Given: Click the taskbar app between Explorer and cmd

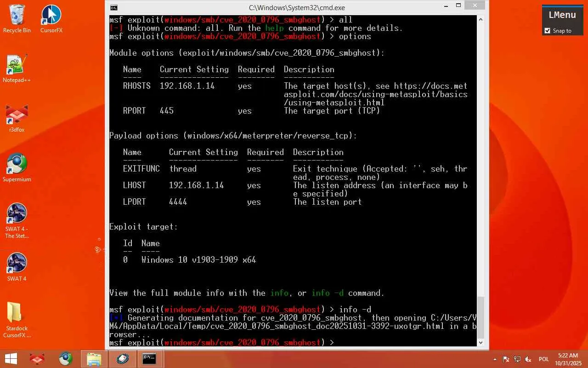Looking at the screenshot, I should point(122,359).
